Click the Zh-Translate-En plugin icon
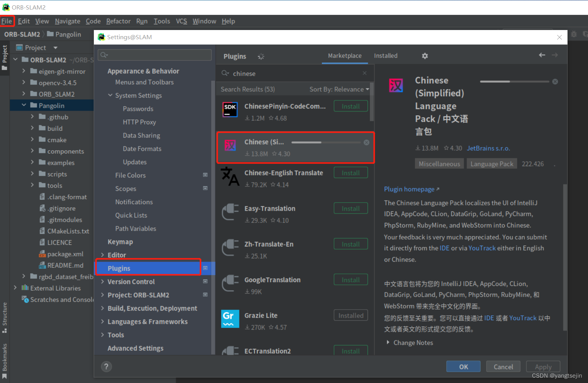 coord(230,248)
